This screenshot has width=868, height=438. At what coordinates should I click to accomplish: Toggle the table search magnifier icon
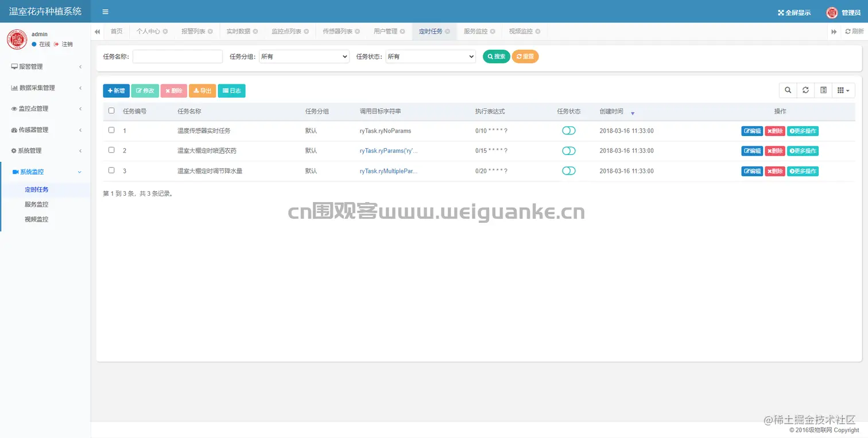click(788, 90)
